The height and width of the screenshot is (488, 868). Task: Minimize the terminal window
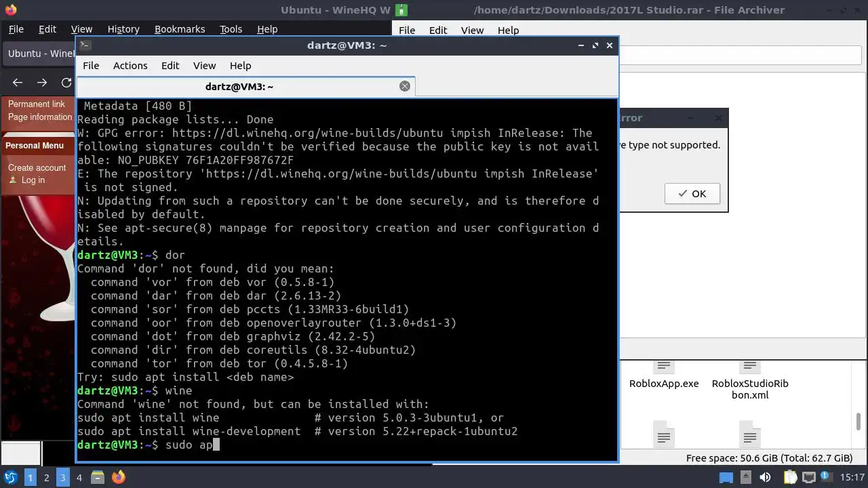(581, 45)
